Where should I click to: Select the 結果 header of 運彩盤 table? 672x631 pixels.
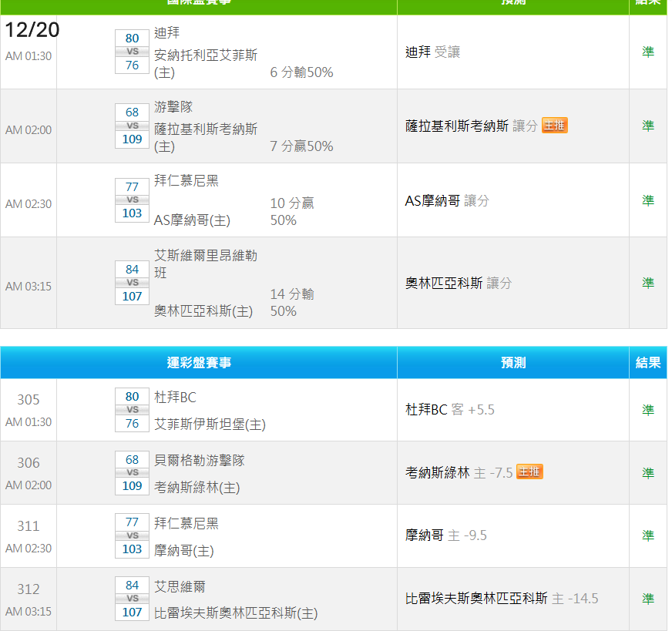(x=648, y=363)
